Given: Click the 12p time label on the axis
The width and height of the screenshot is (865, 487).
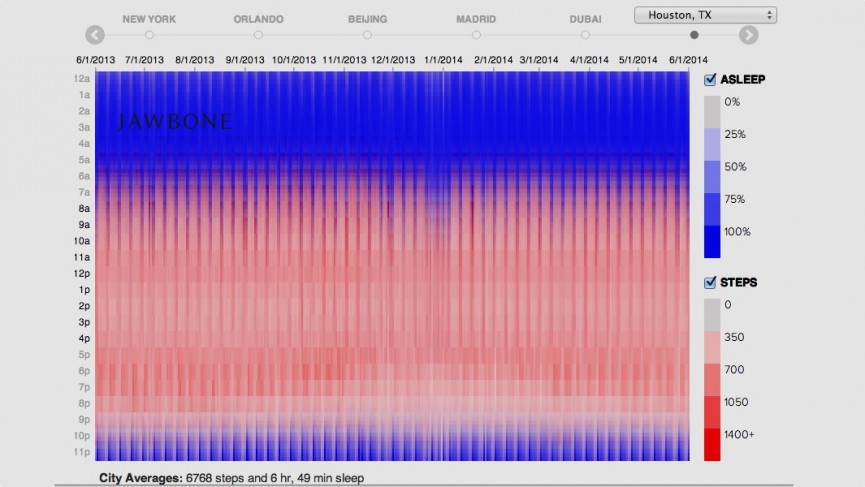Looking at the screenshot, I should [83, 274].
